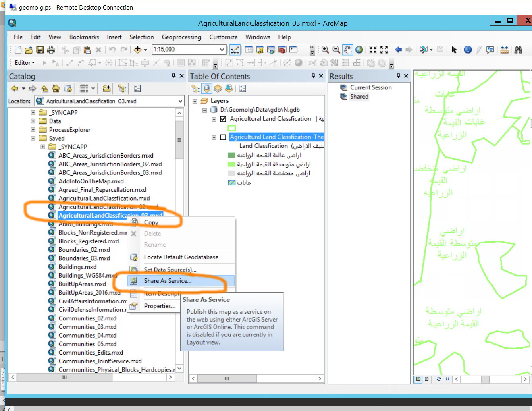The height and width of the screenshot is (411, 532).
Task: Select the Zoom In tool
Action: pos(325,50)
